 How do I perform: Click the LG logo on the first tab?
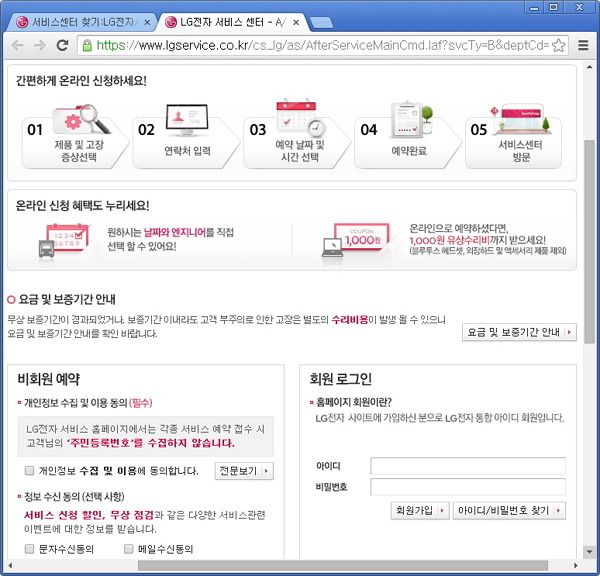(x=22, y=22)
